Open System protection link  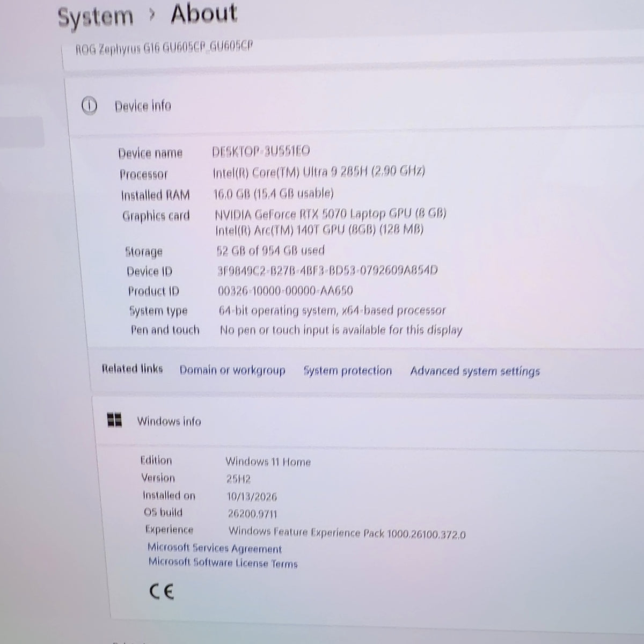(348, 371)
